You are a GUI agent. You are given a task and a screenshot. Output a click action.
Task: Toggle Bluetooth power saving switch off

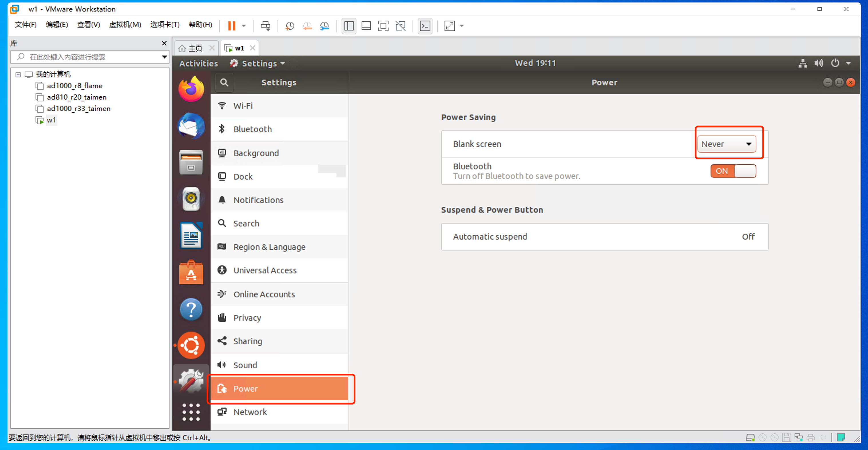coord(733,171)
